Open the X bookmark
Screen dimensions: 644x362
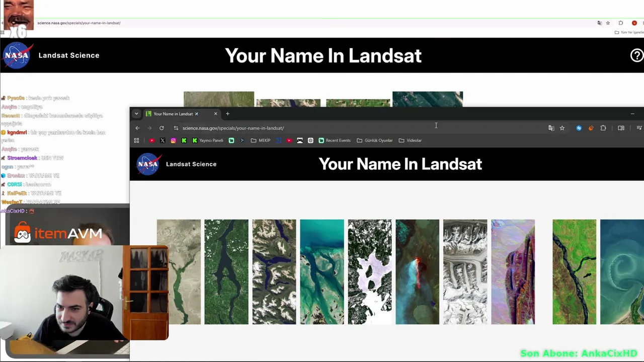click(x=163, y=140)
